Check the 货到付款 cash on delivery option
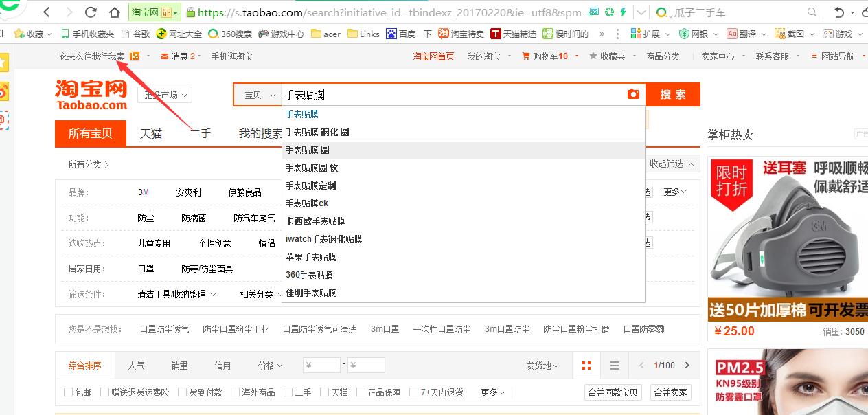This screenshot has width=868, height=415. coord(200,392)
